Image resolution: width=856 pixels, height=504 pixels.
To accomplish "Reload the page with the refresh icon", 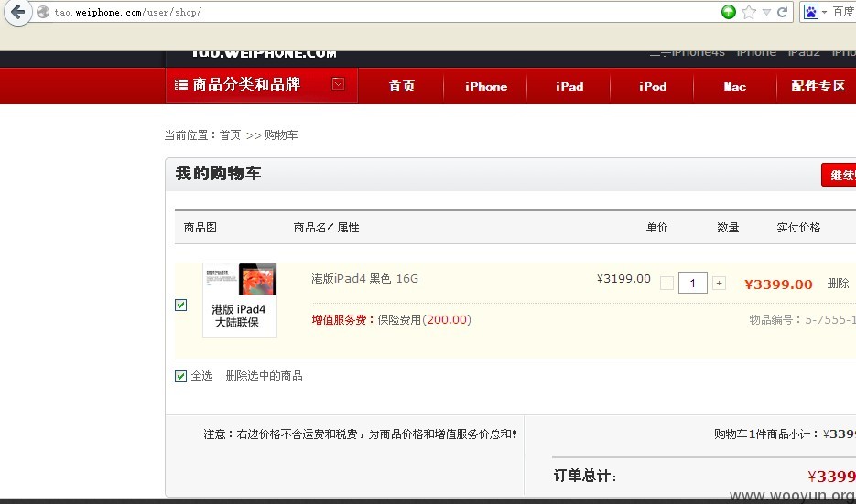I will (782, 12).
